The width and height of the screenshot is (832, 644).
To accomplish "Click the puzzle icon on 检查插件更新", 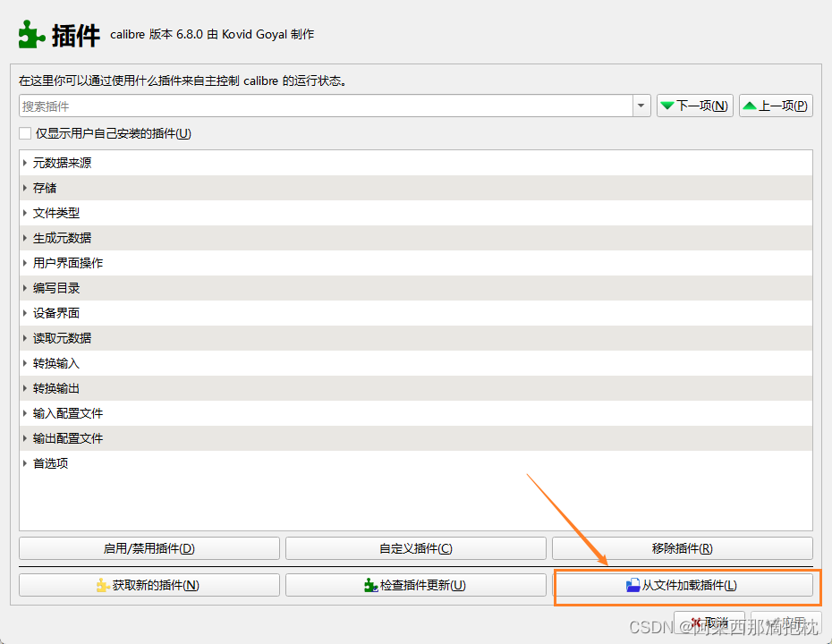I will [x=371, y=585].
